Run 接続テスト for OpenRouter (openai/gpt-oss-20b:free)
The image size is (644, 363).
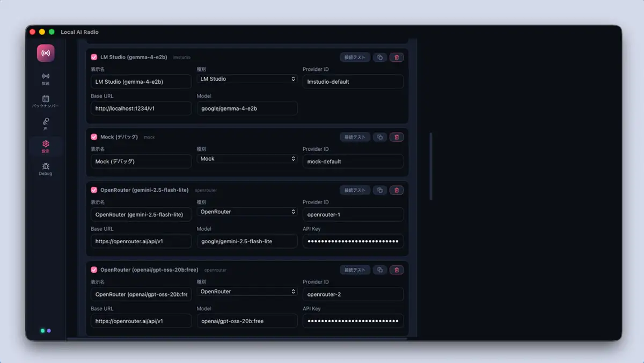[355, 270]
